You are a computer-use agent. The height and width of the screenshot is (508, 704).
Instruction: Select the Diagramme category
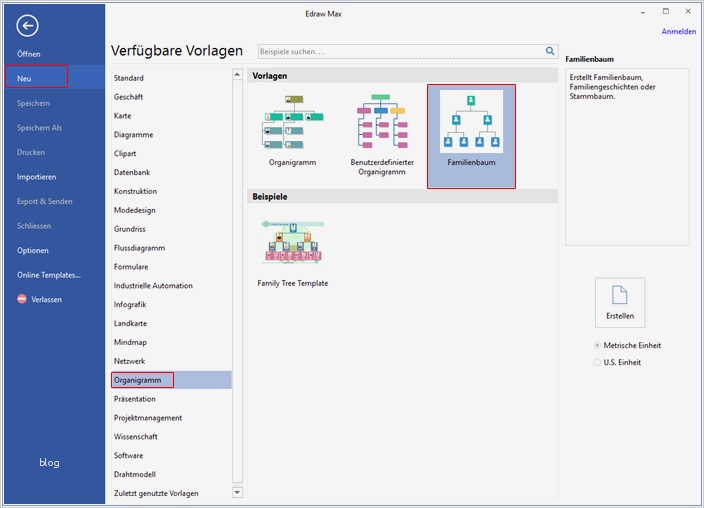click(x=133, y=135)
